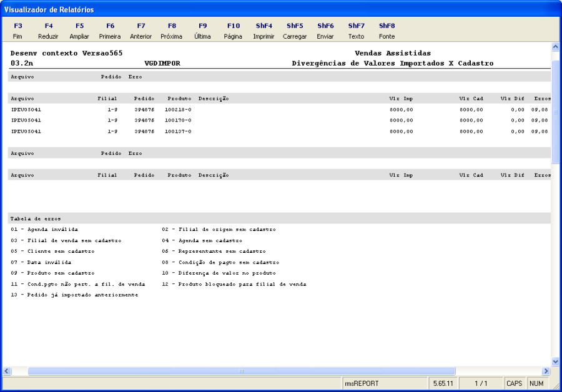Viewport: 562px width, 392px height.
Task: Click 'Desenv contexto Versao565' header text
Action: 66,53
